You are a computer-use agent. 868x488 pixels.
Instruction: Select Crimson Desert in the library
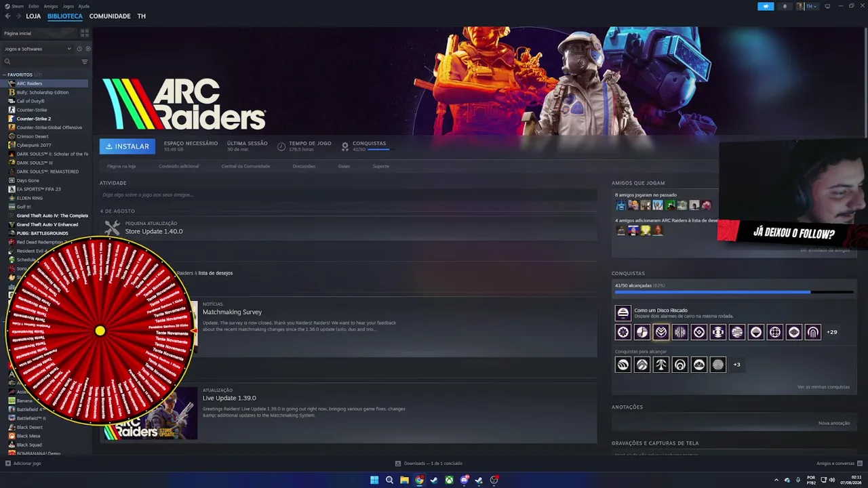(45, 136)
